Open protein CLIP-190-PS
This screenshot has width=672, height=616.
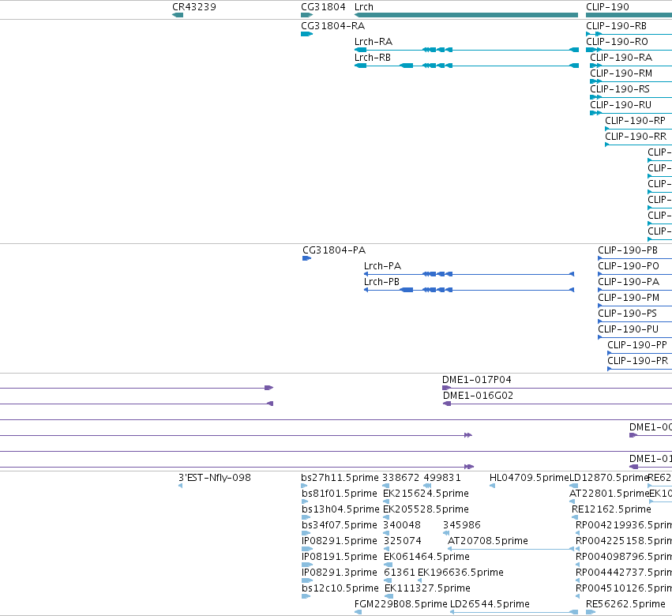tap(628, 314)
